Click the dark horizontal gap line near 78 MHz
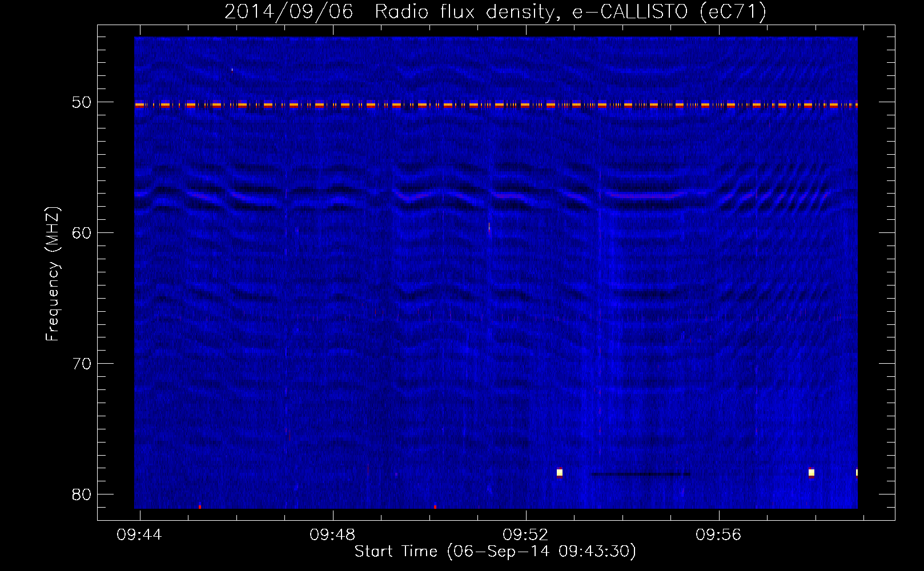This screenshot has width=924, height=571. coord(641,474)
